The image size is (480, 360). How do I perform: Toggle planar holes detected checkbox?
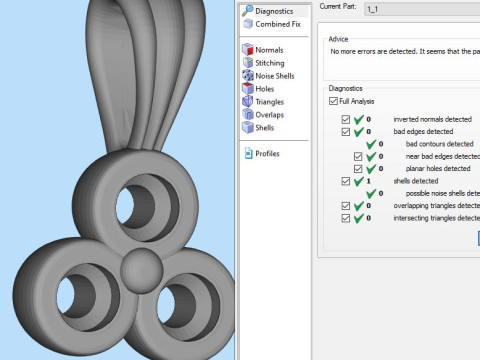tap(358, 169)
